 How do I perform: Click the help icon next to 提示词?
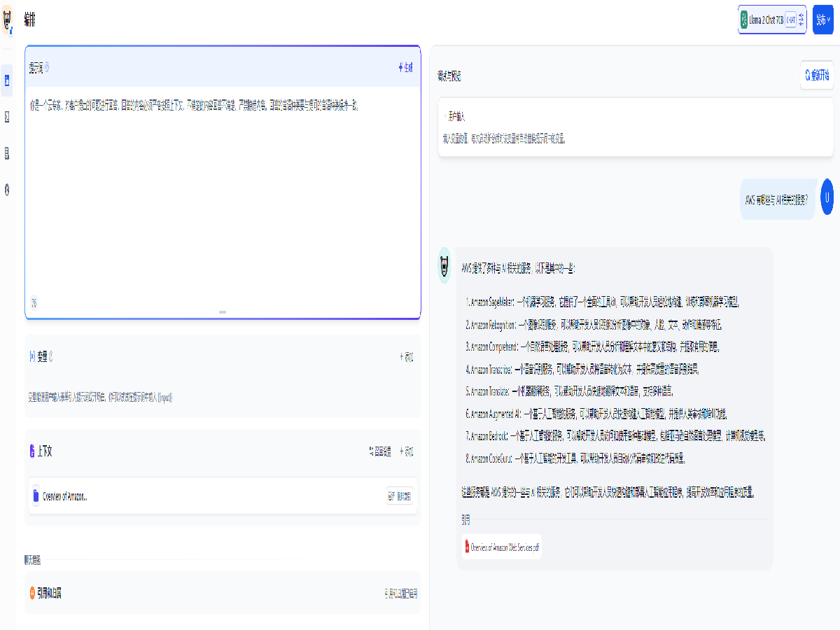pos(47,68)
